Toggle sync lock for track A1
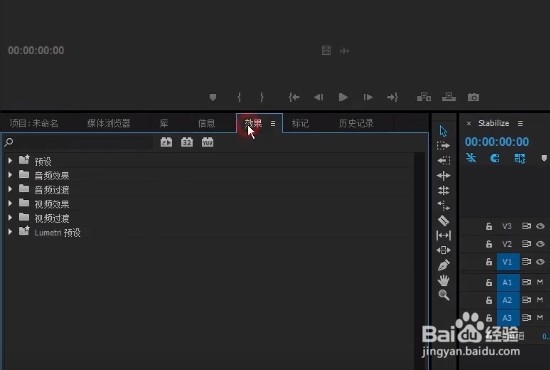550x370 pixels. 526,282
